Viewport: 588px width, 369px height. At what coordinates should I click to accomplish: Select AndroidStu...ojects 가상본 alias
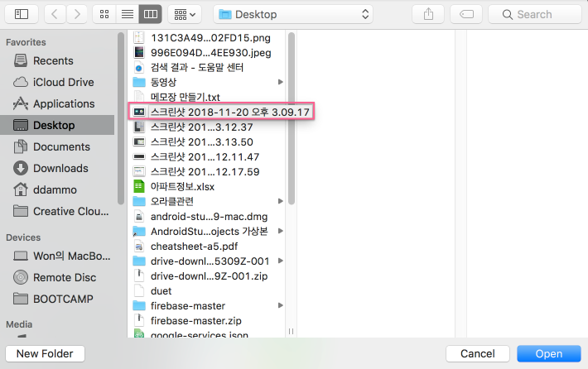206,231
